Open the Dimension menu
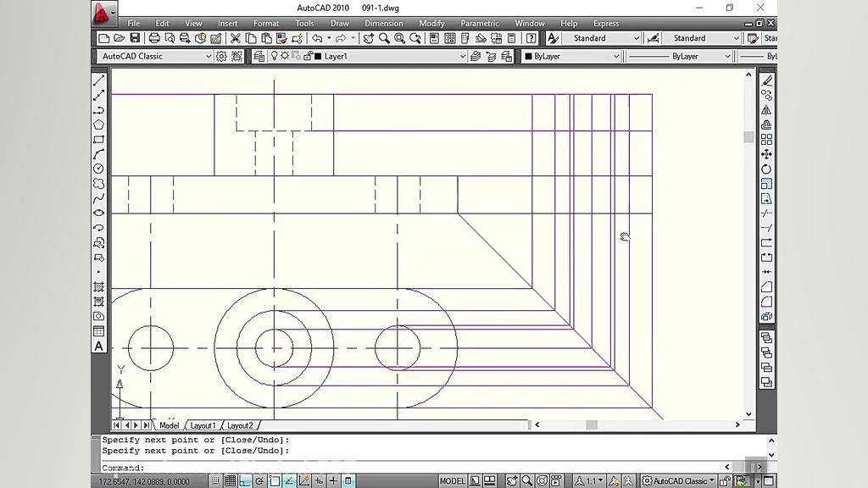Screen dimensions: 868x488 pyautogui.click(x=383, y=24)
